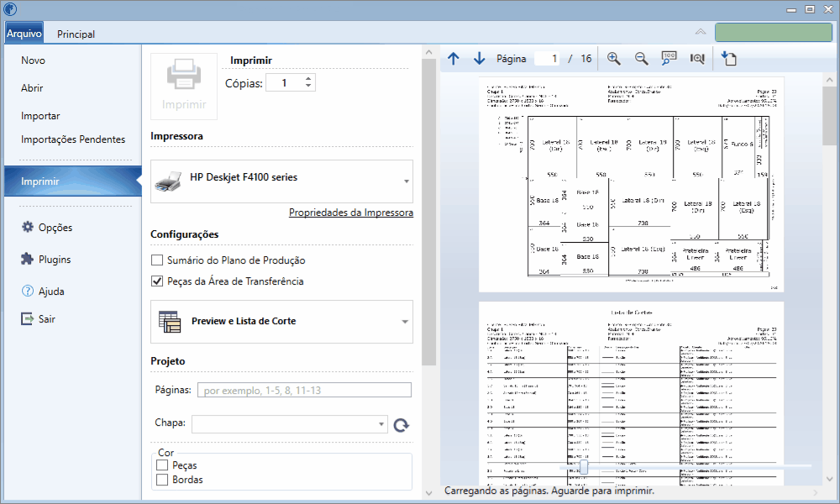Screen dimensions: 840x504
Task: Enable Sumário do Plano de Produção
Action: click(157, 260)
